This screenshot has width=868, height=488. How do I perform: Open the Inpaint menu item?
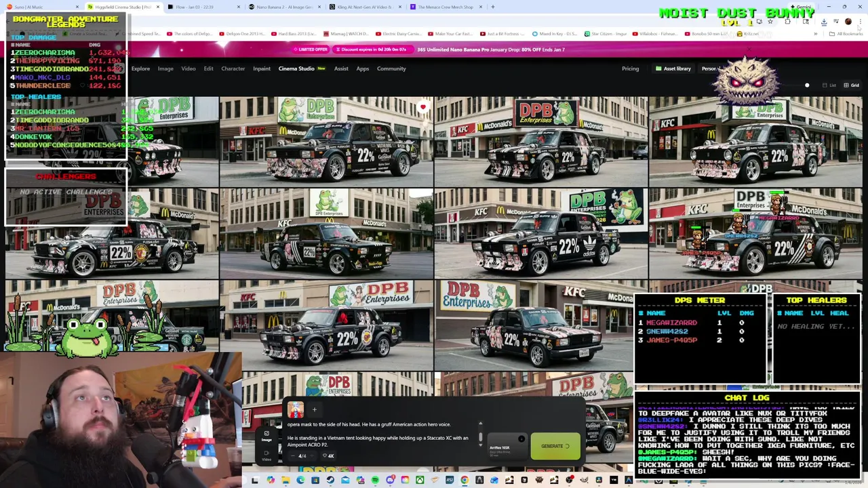(262, 68)
